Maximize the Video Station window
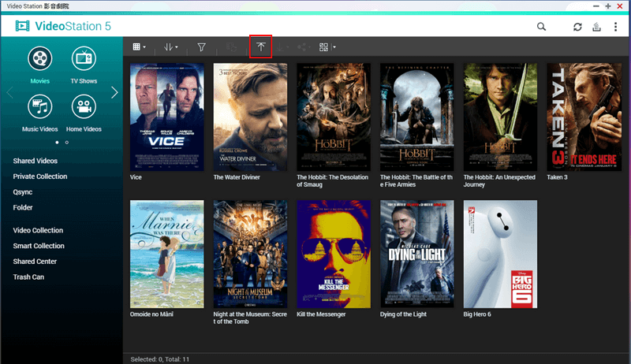Image resolution: width=631 pixels, height=364 pixels. coord(608,6)
